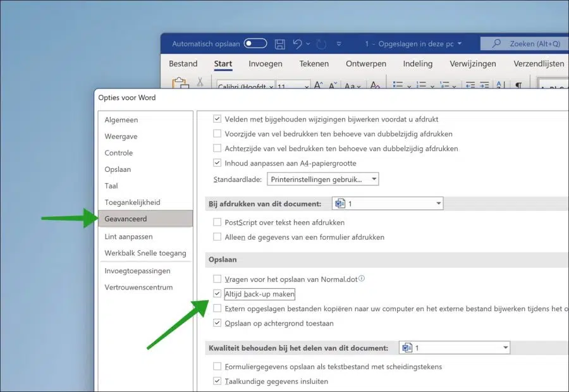Open the Quick Access Toolbar customize arrow

coord(339,44)
